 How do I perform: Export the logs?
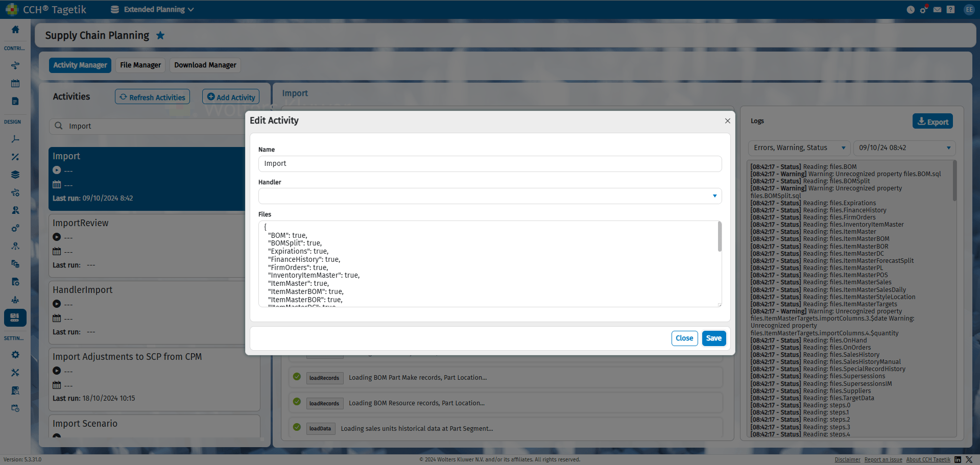pyautogui.click(x=933, y=121)
